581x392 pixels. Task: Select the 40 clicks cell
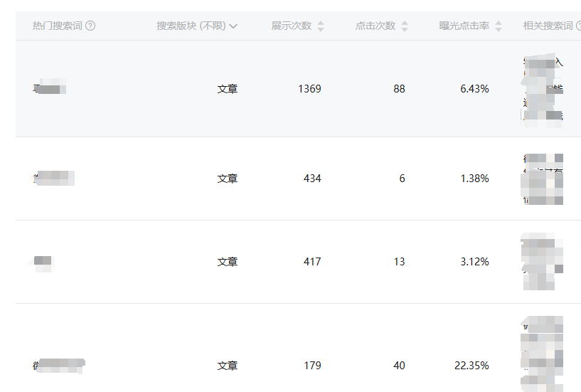[x=399, y=365]
